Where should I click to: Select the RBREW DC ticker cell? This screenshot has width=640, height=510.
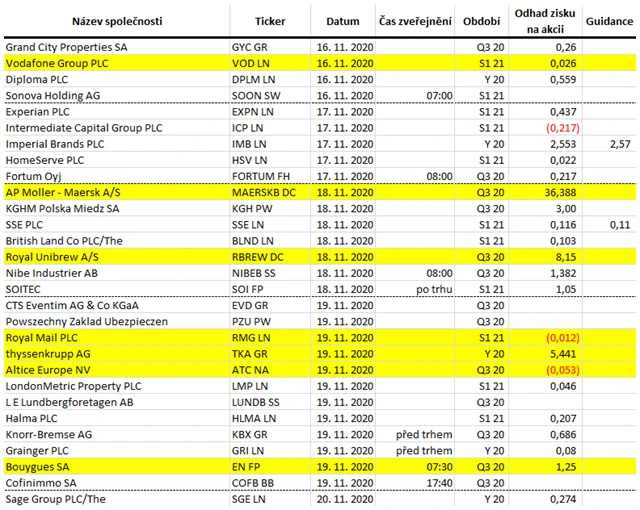[263, 256]
